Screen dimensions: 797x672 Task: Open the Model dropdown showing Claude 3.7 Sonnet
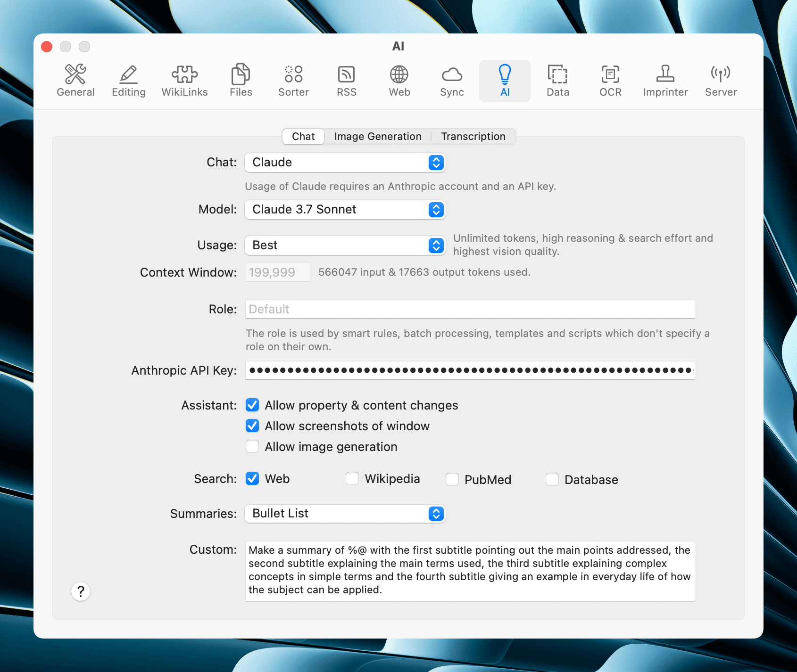(x=345, y=210)
